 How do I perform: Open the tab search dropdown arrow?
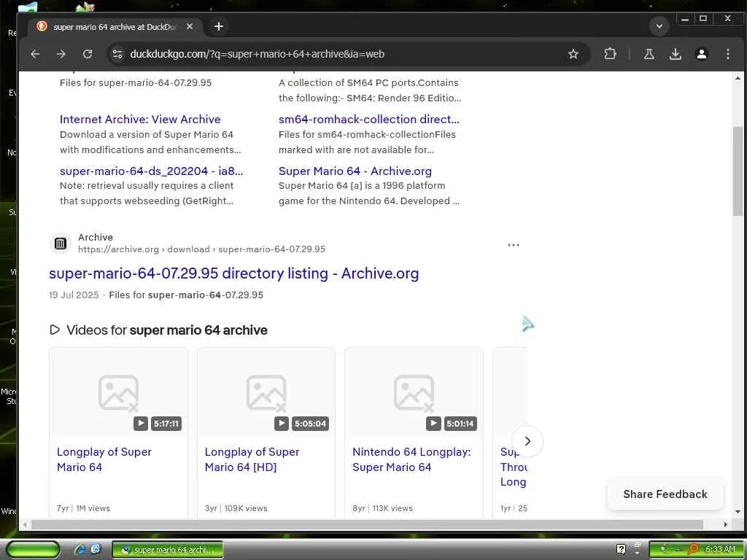[659, 26]
